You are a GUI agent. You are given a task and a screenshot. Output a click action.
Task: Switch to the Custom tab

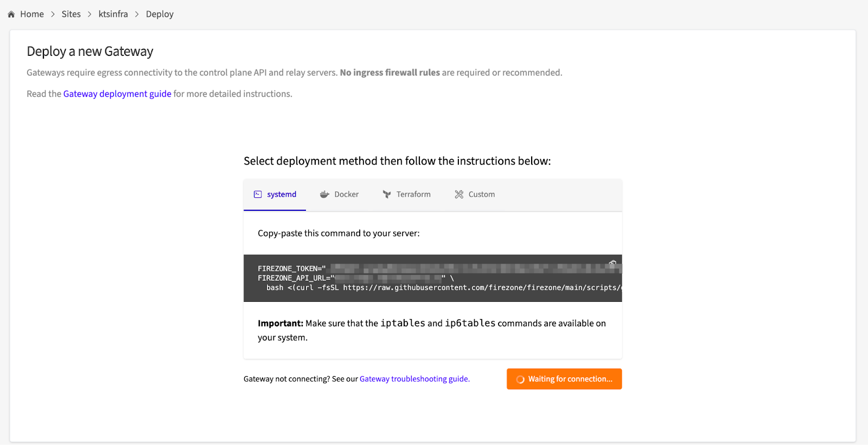[x=475, y=195]
